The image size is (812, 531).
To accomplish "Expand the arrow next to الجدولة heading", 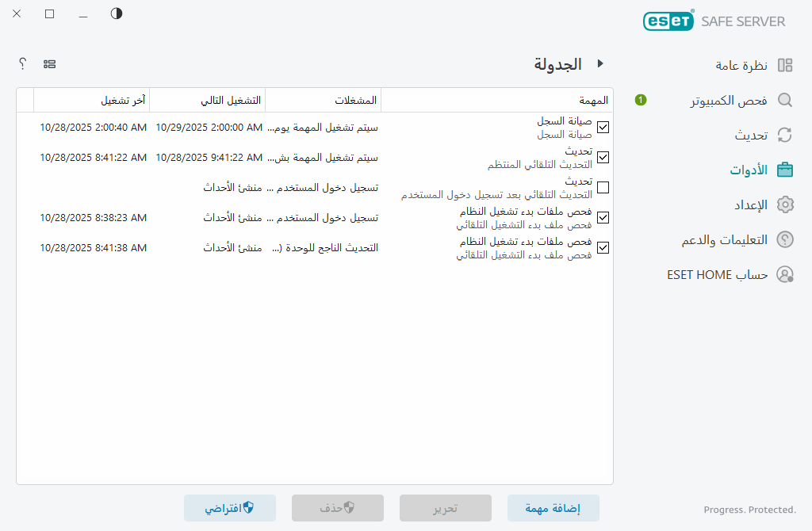I will tap(600, 63).
